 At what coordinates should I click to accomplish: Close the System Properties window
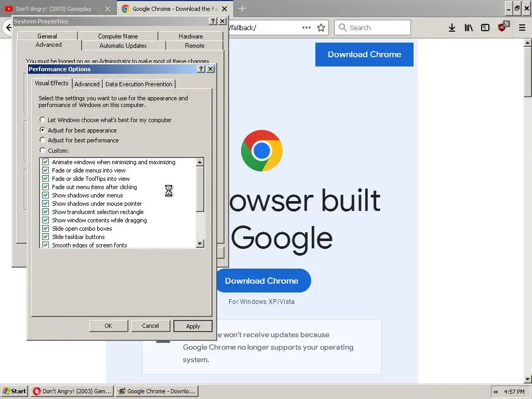point(222,21)
